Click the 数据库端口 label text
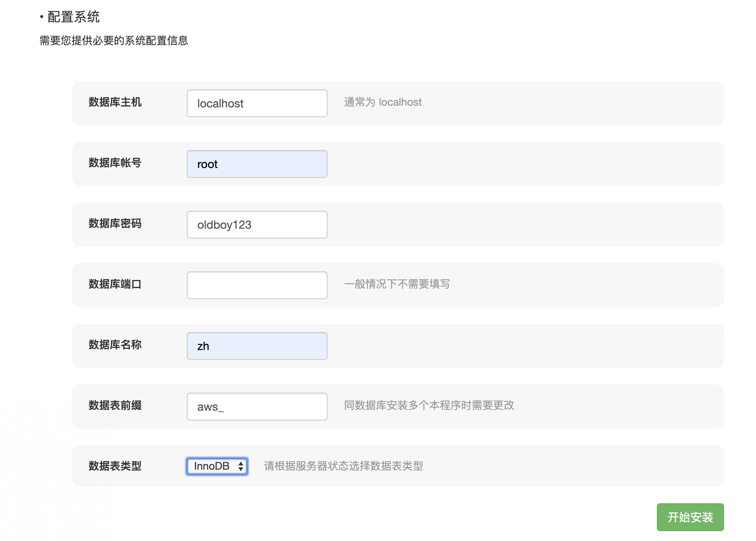The height and width of the screenshot is (541, 756). click(115, 284)
